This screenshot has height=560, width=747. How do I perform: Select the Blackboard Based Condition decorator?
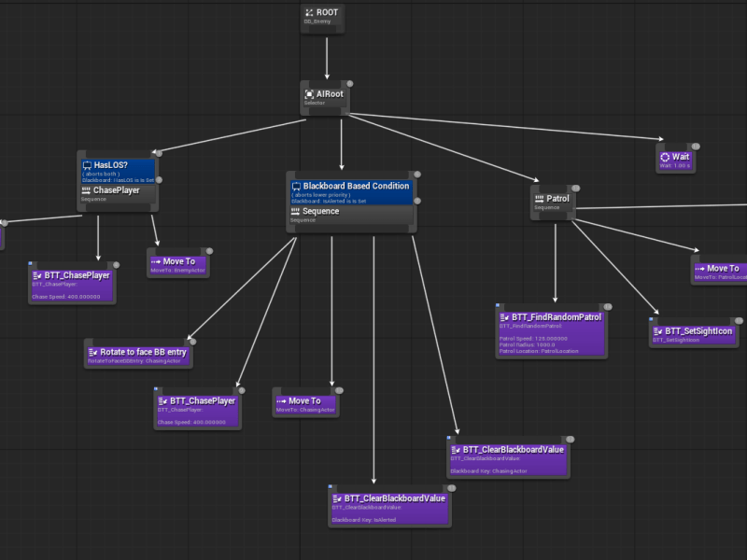pos(350,192)
